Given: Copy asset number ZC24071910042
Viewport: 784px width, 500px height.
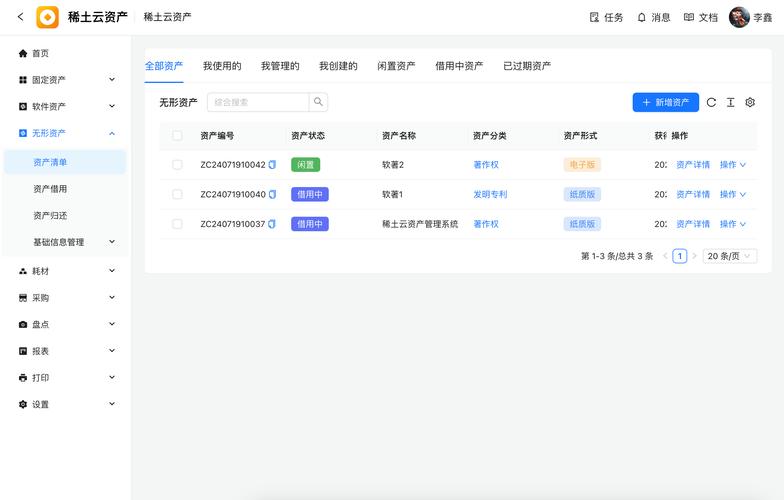Looking at the screenshot, I should (x=272, y=165).
